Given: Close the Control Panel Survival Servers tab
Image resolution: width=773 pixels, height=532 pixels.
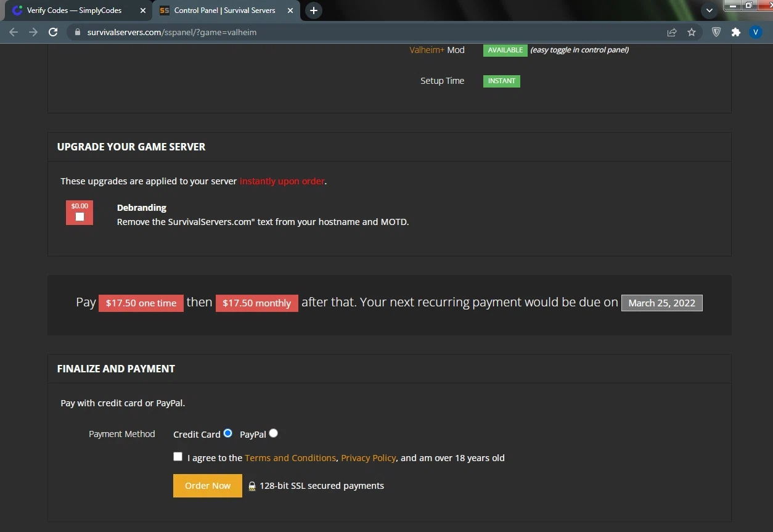Looking at the screenshot, I should coord(290,10).
